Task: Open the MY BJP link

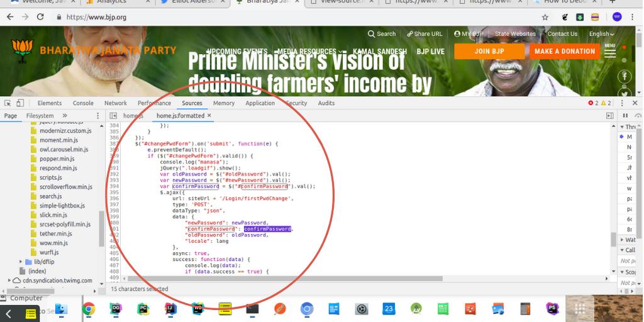Action: 468,34
